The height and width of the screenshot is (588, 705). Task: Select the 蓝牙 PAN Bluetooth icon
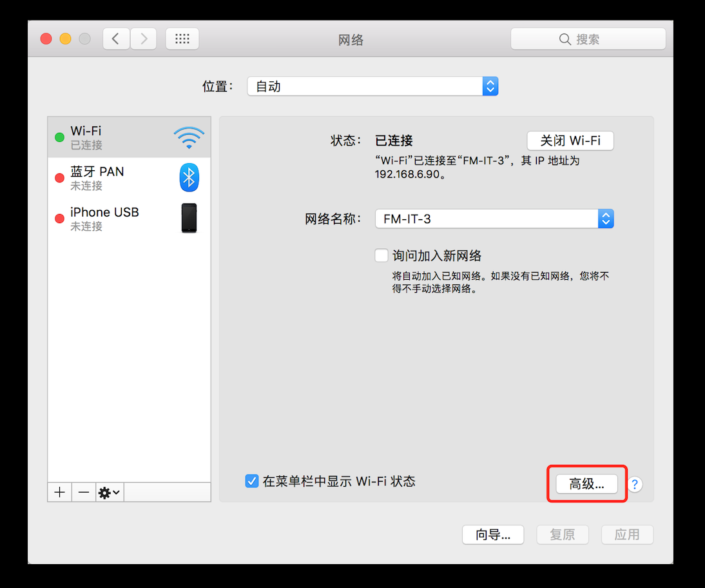coord(189,177)
